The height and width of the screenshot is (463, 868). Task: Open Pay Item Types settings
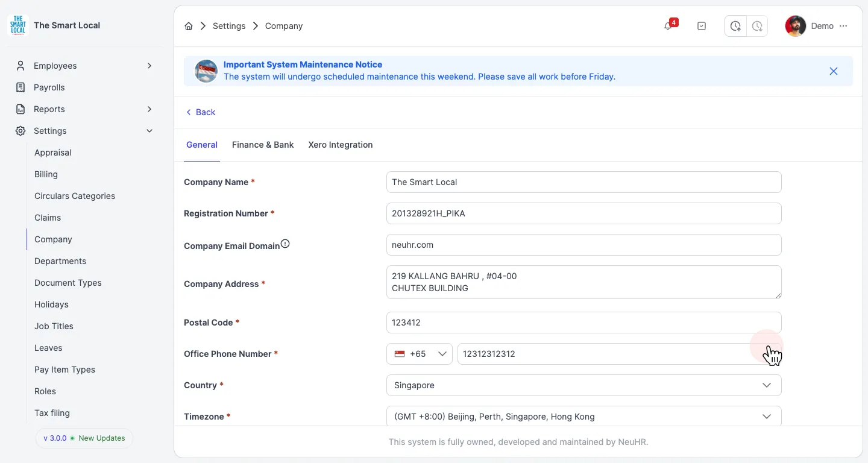[x=64, y=370]
